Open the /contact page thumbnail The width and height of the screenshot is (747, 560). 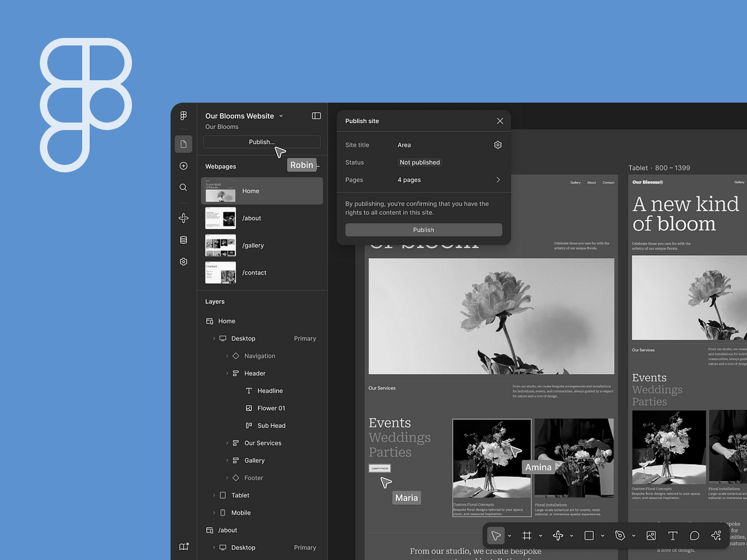coord(221,273)
